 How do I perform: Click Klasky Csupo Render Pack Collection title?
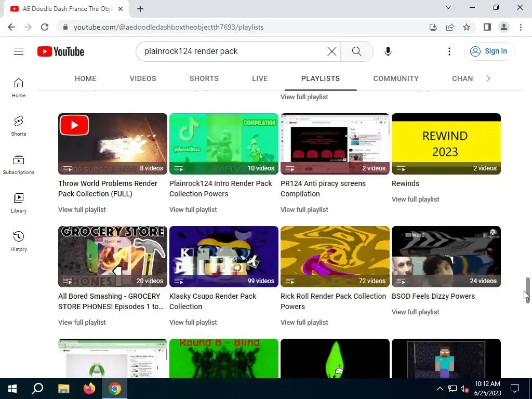(212, 301)
